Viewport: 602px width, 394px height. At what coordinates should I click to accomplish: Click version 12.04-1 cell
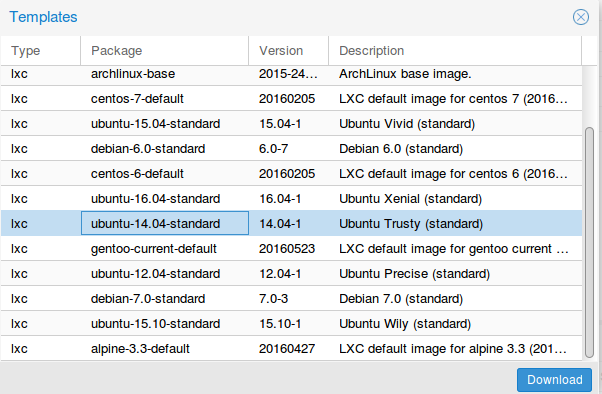[280, 273]
